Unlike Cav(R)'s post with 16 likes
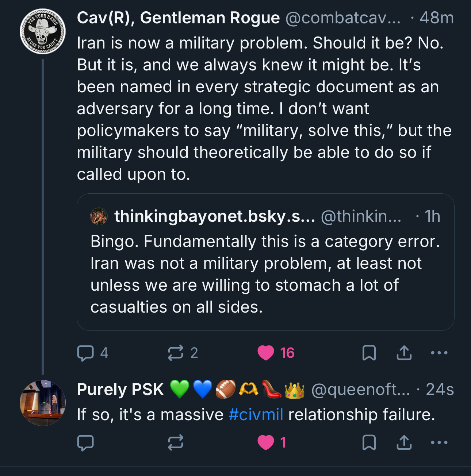 (x=266, y=353)
